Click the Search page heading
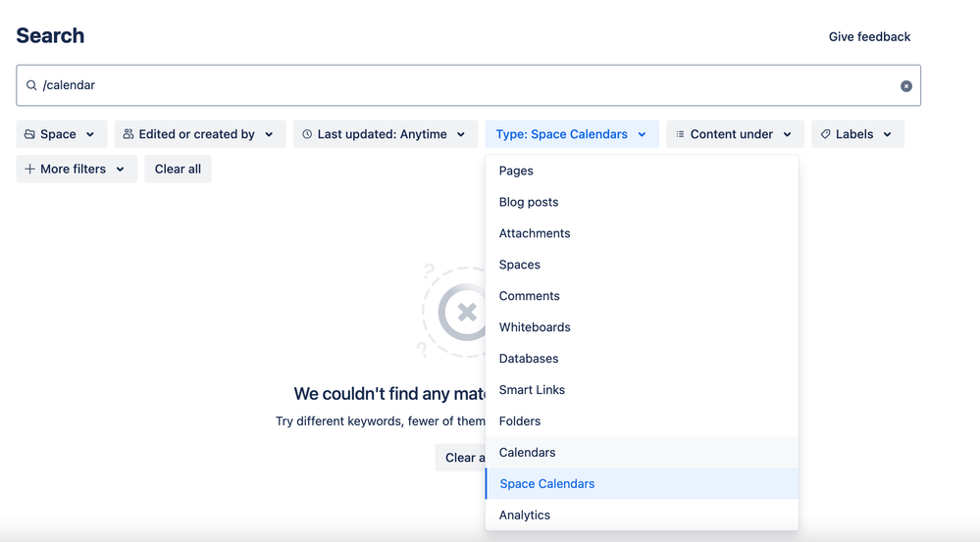980x542 pixels. click(50, 35)
